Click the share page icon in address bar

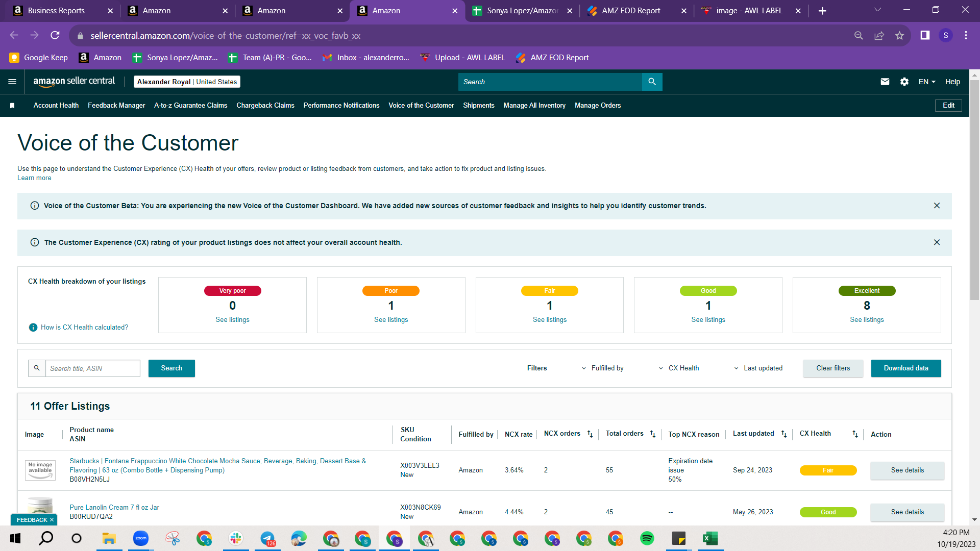click(x=879, y=35)
